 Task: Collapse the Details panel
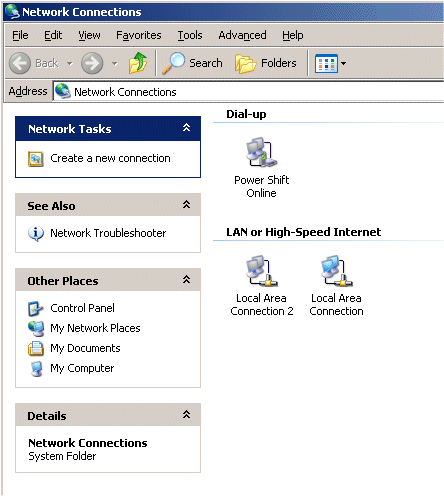pos(186,414)
